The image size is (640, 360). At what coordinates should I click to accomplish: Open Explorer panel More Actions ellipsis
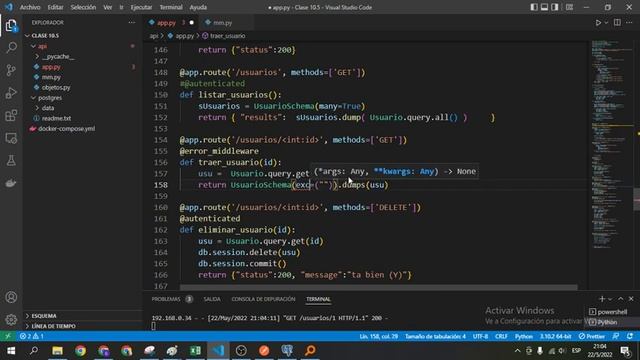pyautogui.click(x=131, y=22)
